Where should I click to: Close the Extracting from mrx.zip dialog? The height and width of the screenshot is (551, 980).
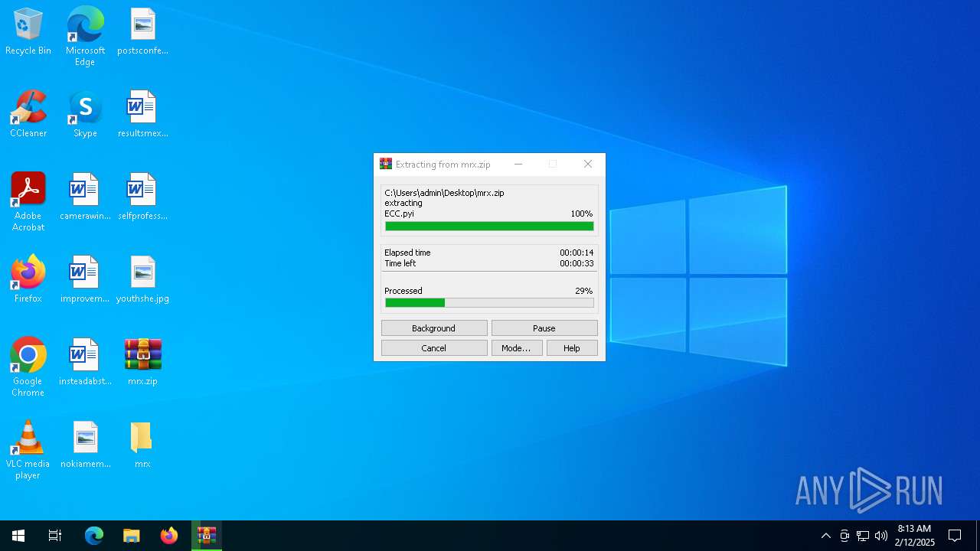(x=588, y=164)
